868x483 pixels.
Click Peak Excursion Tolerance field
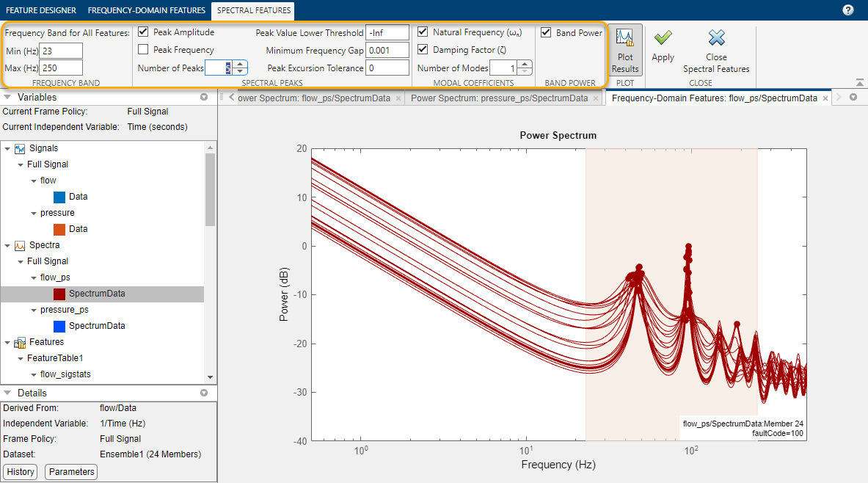387,68
